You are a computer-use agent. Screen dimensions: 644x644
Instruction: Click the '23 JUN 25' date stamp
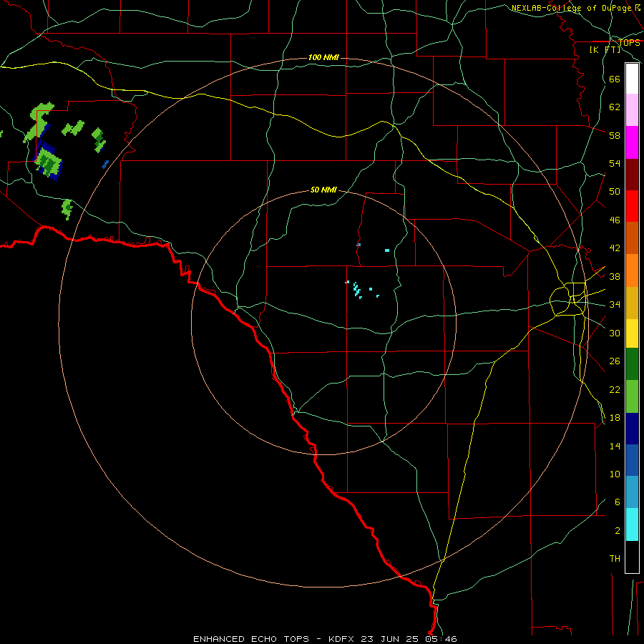(391, 639)
